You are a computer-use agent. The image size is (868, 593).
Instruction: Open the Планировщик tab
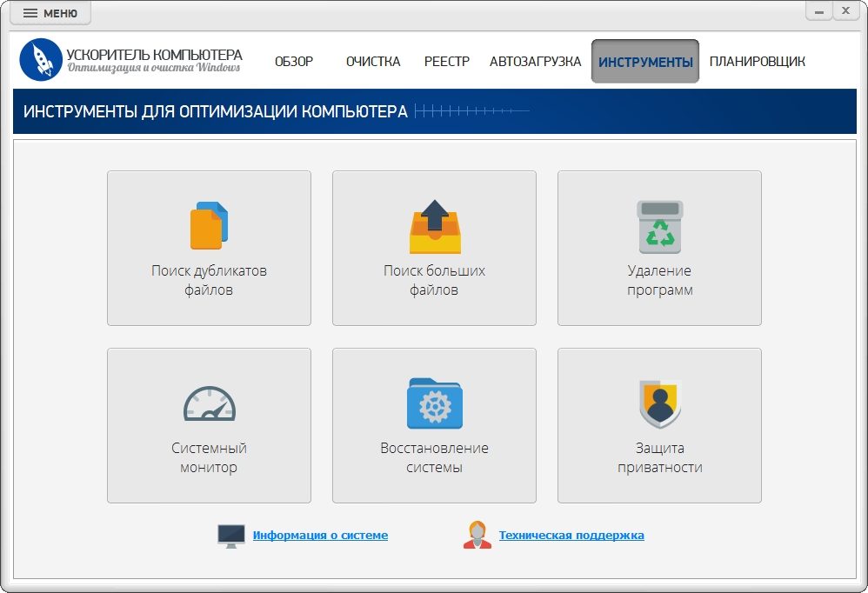tap(757, 62)
